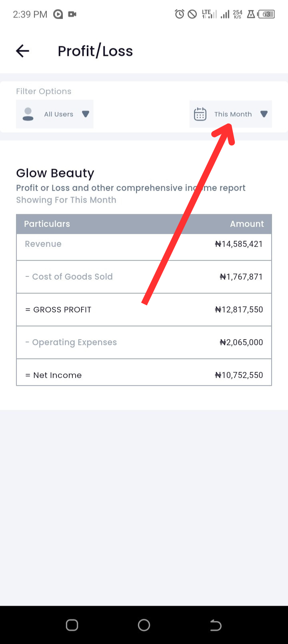288x644 pixels.
Task: Tap the Android back navigation button
Action: 216,625
